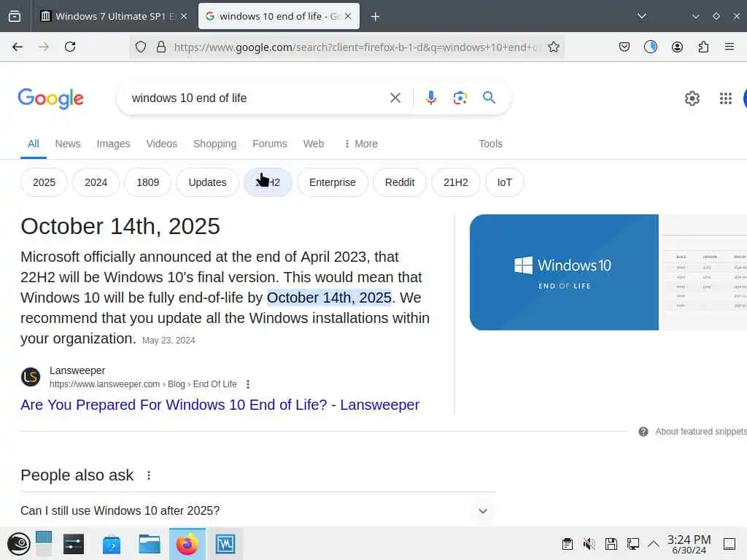747x560 pixels.
Task: Open the list all tabs dropdown
Action: (642, 16)
